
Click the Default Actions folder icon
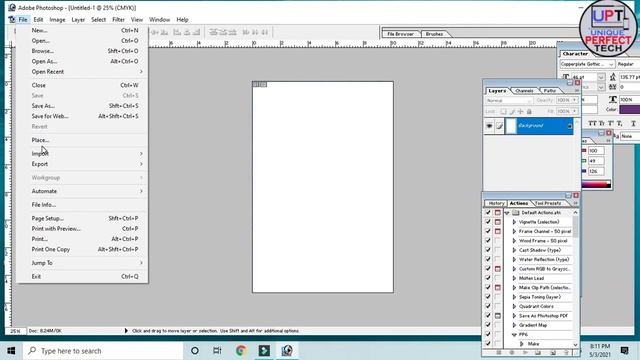click(x=516, y=213)
